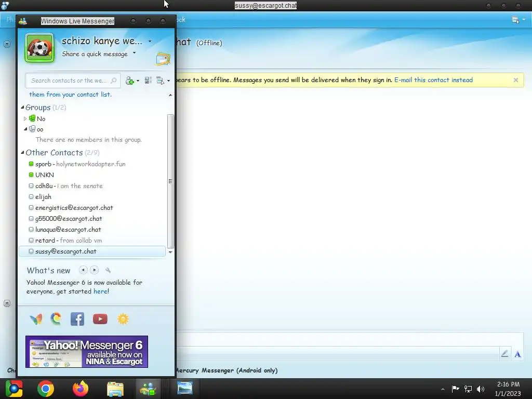Click the chat message input area
Screen dimensions: 532x399
coord(350,339)
